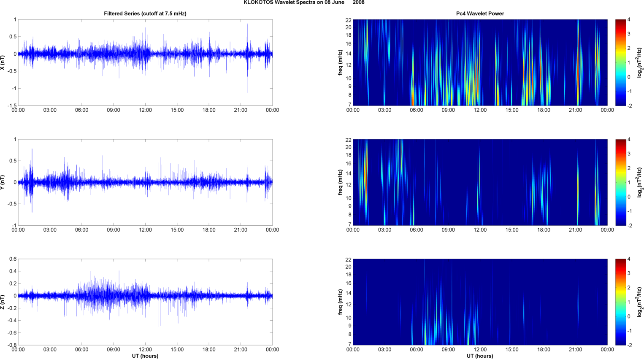This screenshot has height=359, width=644.
Task: Click the "0.6" tick label on the Z (nT) axis
Action: click(13, 259)
